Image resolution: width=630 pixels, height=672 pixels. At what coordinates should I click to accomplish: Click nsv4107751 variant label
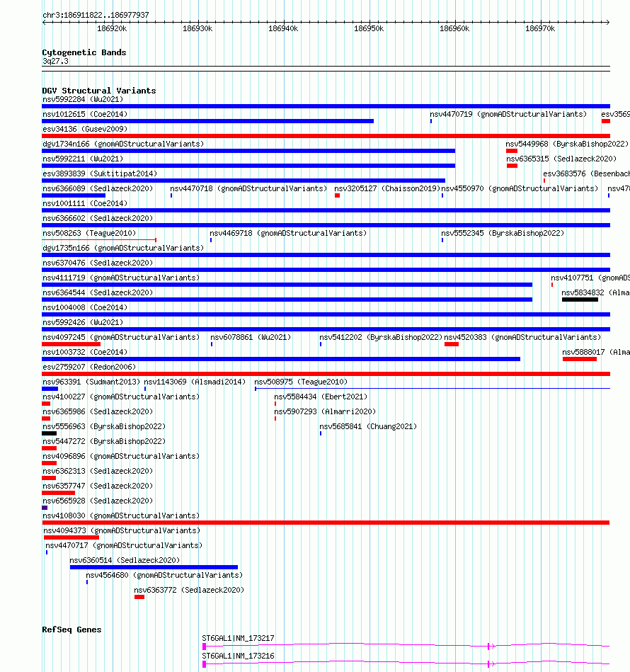click(590, 278)
